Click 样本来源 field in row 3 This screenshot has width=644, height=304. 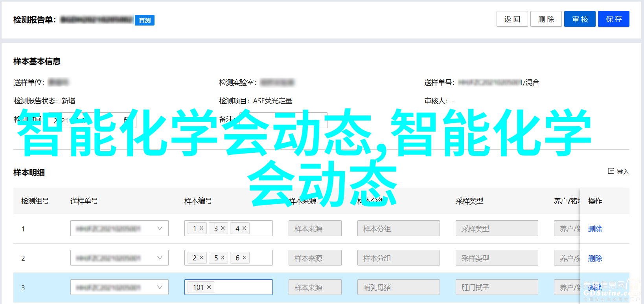click(x=315, y=287)
